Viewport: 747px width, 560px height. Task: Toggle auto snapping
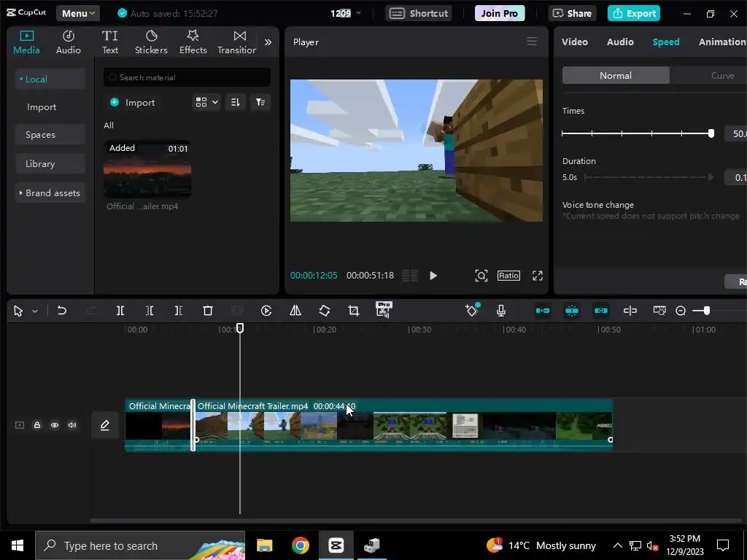tap(572, 311)
